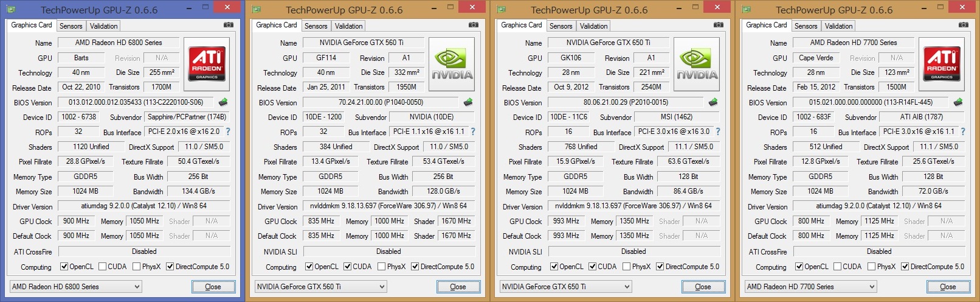Image resolution: width=980 pixels, height=302 pixels.
Task: Click Bus Interface question mark in HD 7700 window
Action: [963, 132]
